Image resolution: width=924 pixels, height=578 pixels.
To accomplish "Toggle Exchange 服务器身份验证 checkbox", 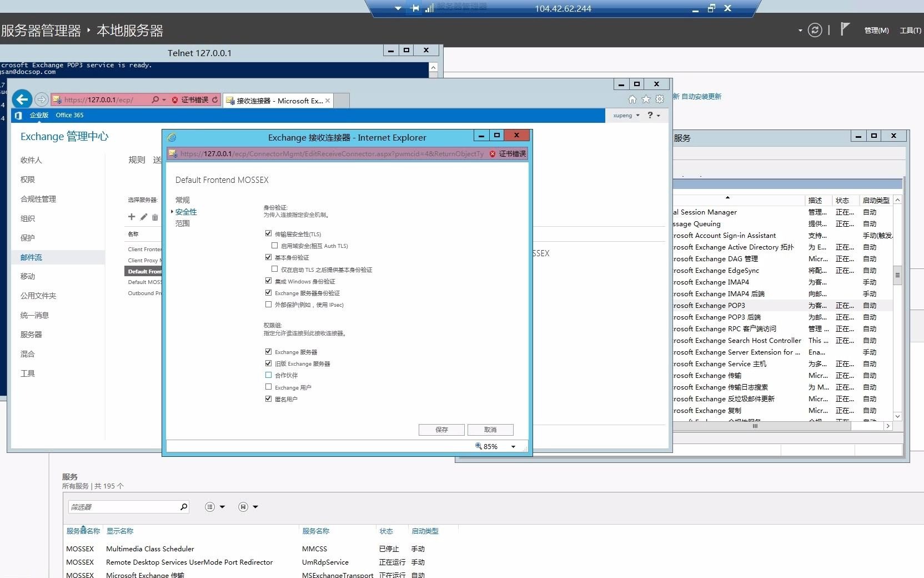I will click(x=269, y=292).
